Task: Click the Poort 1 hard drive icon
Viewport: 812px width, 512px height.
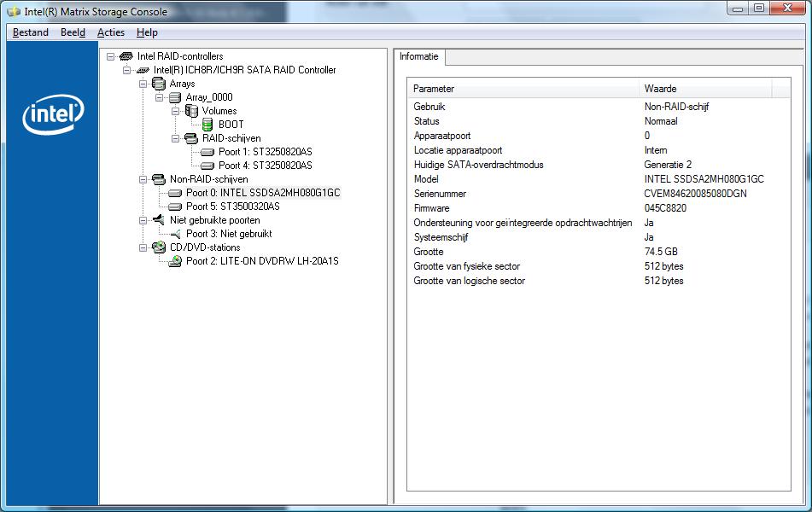Action: (207, 152)
